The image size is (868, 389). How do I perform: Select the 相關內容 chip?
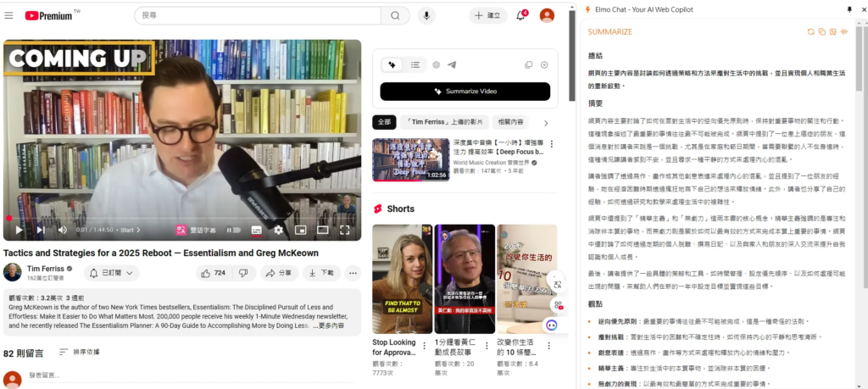509,122
